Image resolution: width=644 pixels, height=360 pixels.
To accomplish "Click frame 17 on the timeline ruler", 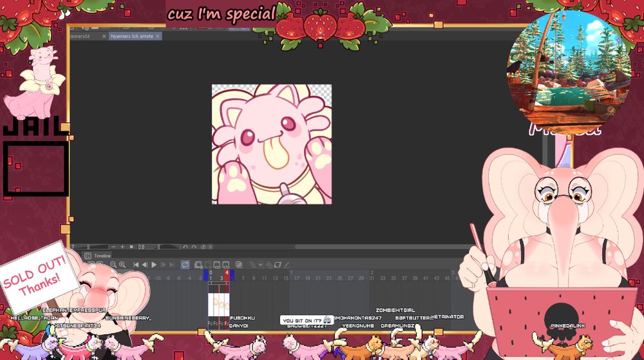I will [296, 278].
